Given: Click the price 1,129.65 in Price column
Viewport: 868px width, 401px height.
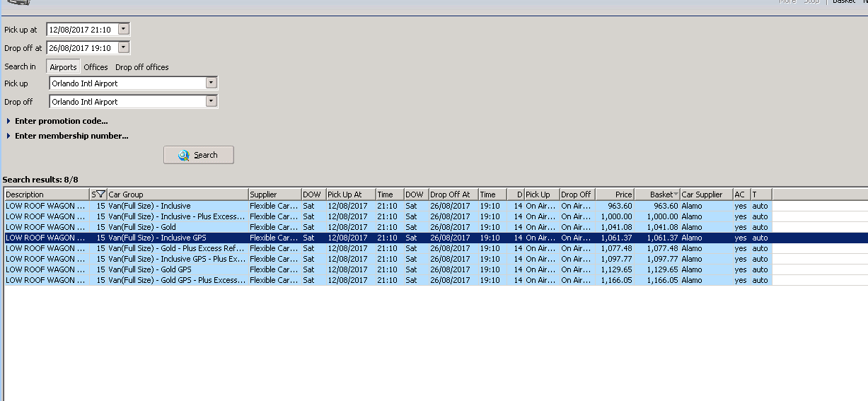Looking at the screenshot, I should pyautogui.click(x=617, y=269).
